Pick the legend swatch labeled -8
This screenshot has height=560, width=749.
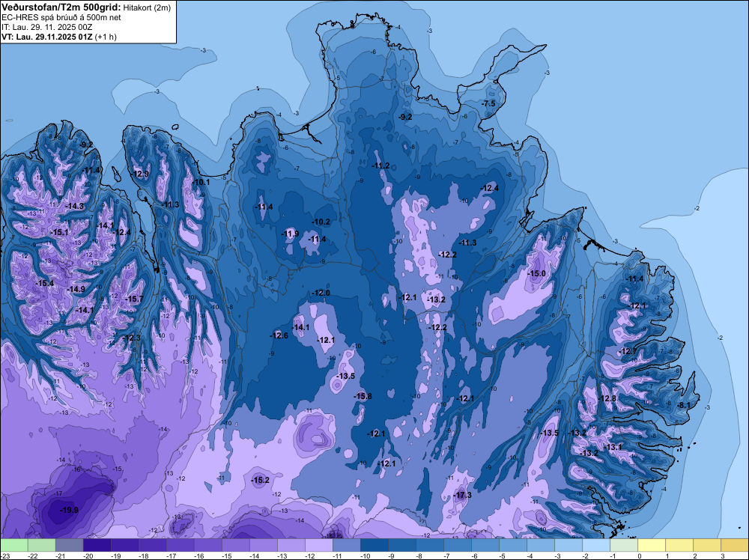pyautogui.click(x=429, y=545)
